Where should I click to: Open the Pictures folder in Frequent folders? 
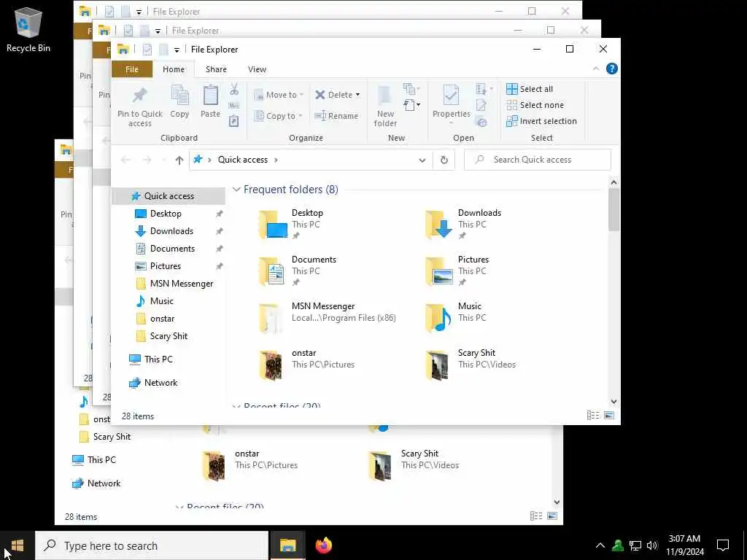pyautogui.click(x=457, y=271)
